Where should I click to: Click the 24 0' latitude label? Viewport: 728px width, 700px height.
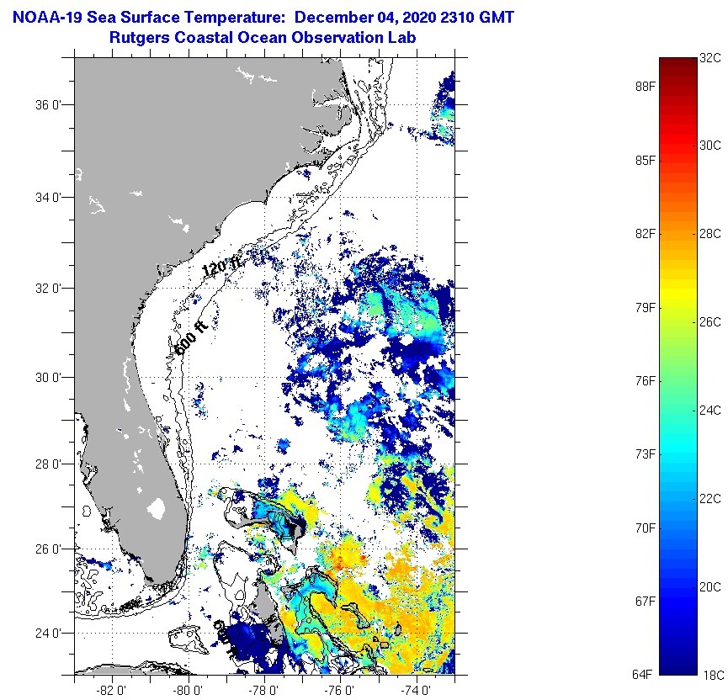48,634
